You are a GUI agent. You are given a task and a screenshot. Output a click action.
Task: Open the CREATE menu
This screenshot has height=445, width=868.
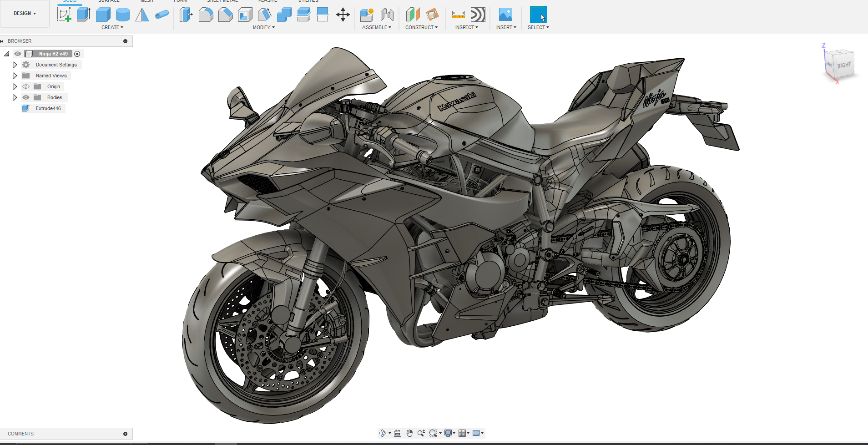tap(112, 27)
